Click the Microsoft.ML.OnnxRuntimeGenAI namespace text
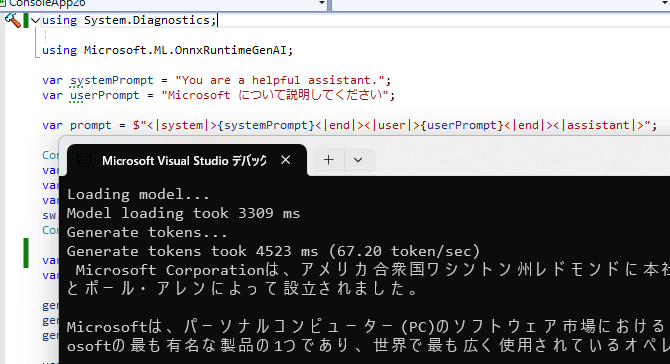 tap(185, 50)
